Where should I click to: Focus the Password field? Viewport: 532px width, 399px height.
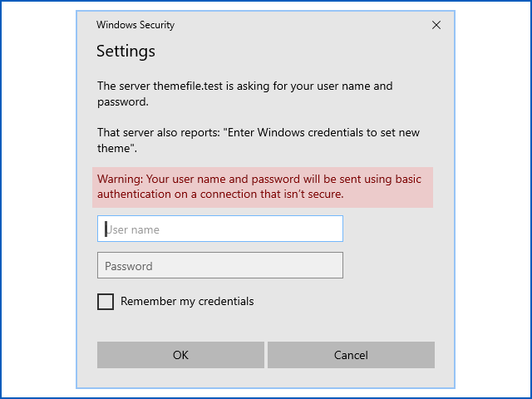click(x=220, y=266)
